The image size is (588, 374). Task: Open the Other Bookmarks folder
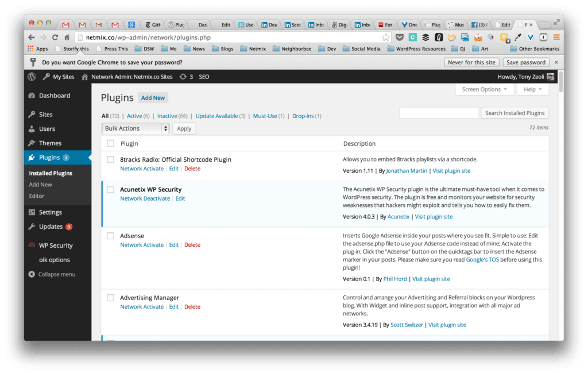[535, 48]
